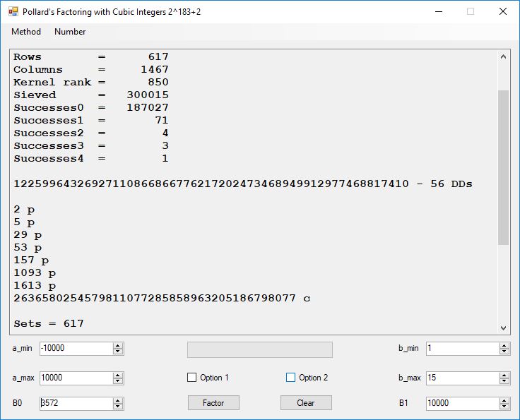
Task: Toggle the Option 2 checkbox
Action: [x=290, y=378]
